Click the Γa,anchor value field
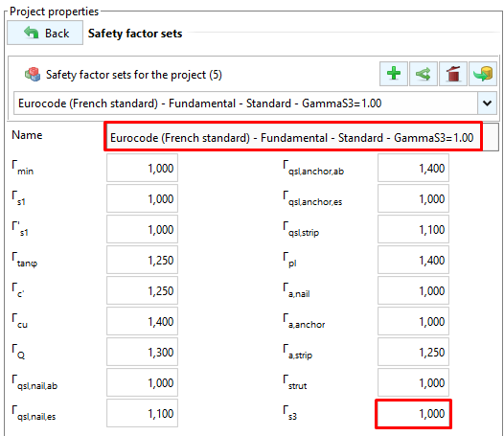504x436 pixels. [x=413, y=321]
